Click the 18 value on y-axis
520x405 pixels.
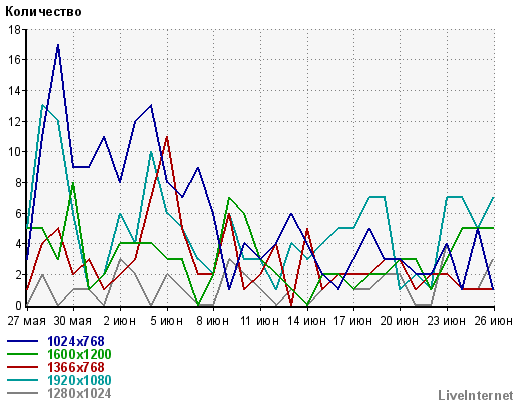tap(14, 30)
